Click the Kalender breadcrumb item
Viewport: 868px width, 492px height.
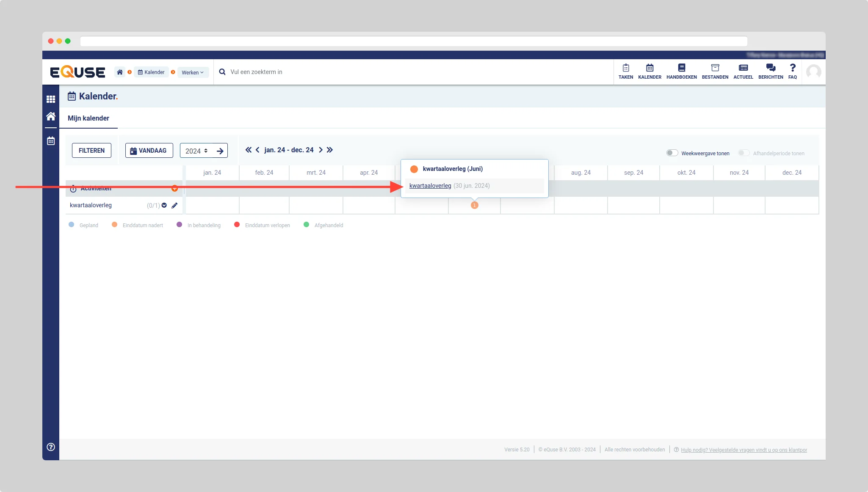151,72
